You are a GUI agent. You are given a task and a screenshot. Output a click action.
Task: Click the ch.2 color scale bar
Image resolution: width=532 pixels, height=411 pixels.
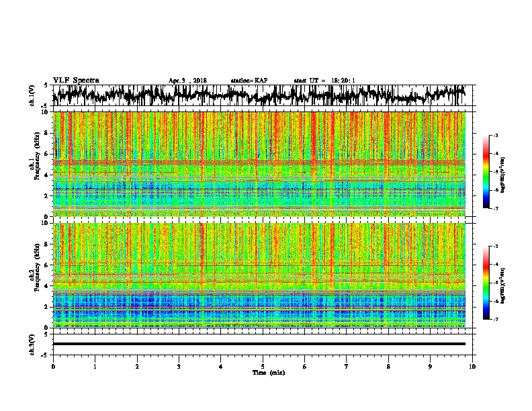pos(486,283)
